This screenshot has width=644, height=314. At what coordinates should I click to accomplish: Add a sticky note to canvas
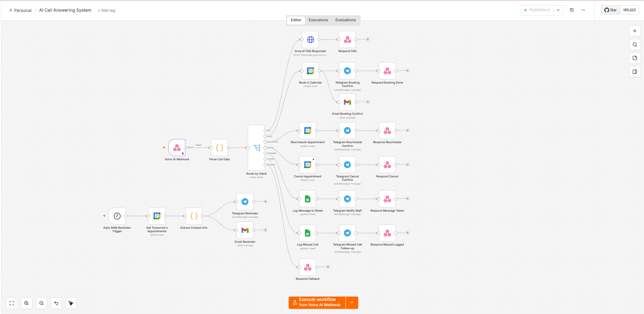tap(635, 58)
